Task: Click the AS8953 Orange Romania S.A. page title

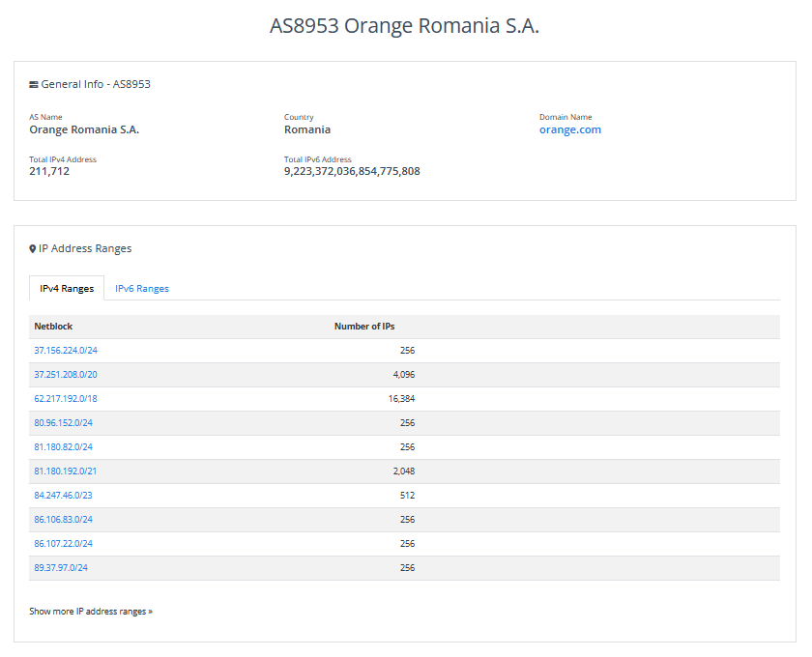Action: click(x=404, y=26)
